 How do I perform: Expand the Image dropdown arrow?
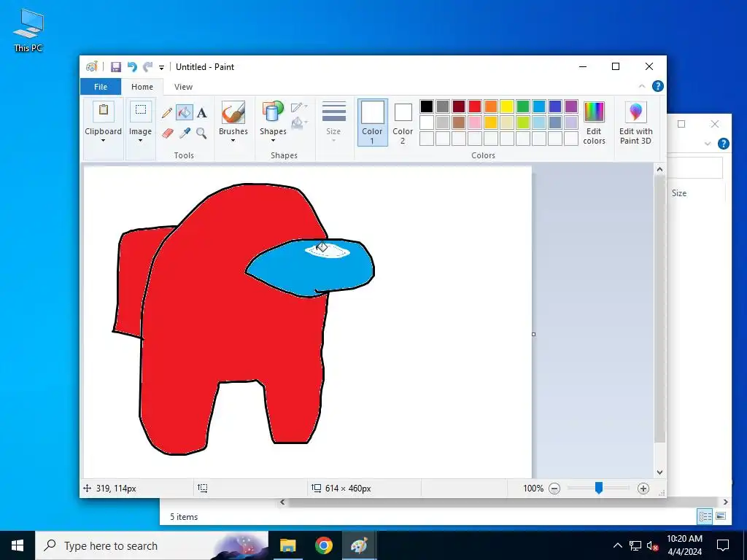pyautogui.click(x=141, y=141)
